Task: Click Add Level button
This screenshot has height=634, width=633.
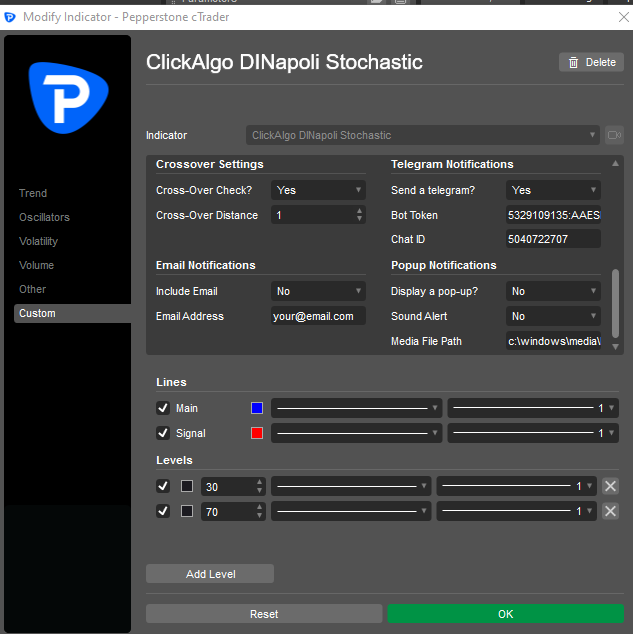Action: (x=210, y=574)
